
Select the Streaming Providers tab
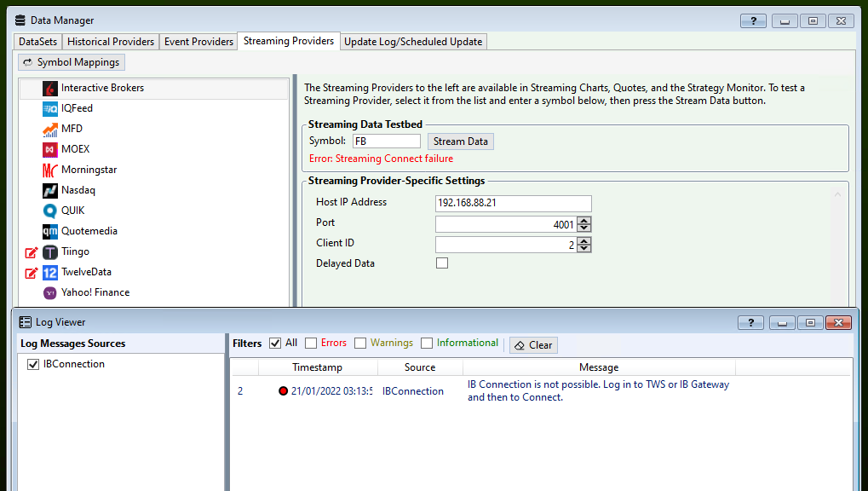(x=289, y=41)
